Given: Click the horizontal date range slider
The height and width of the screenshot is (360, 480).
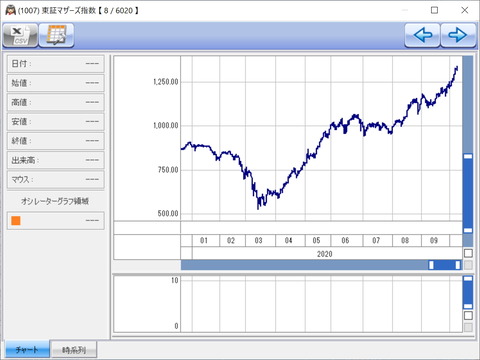Looking at the screenshot, I should (x=445, y=265).
